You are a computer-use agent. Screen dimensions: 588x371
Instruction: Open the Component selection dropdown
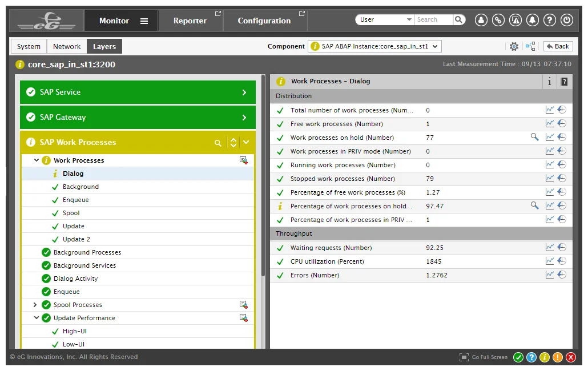click(374, 46)
